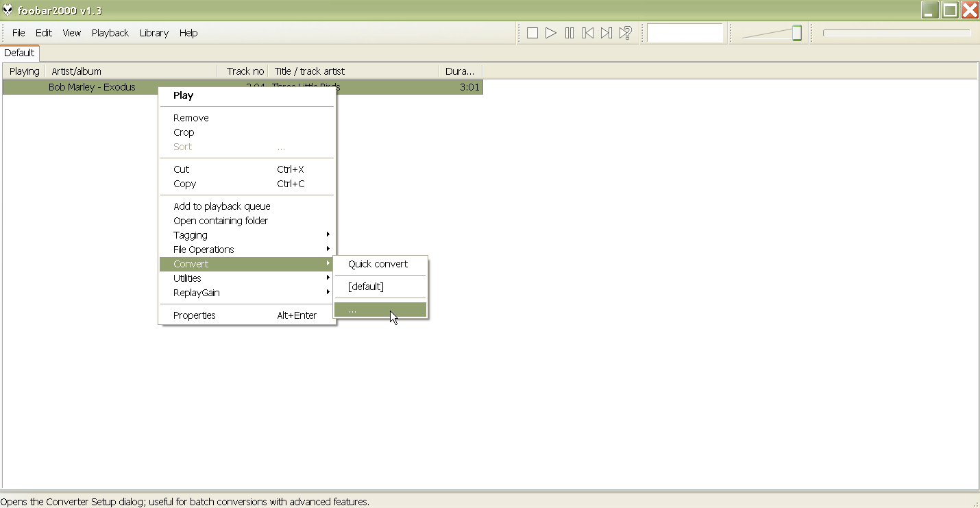Open the File menu
Viewport: 980px width, 508px height.
[x=19, y=33]
